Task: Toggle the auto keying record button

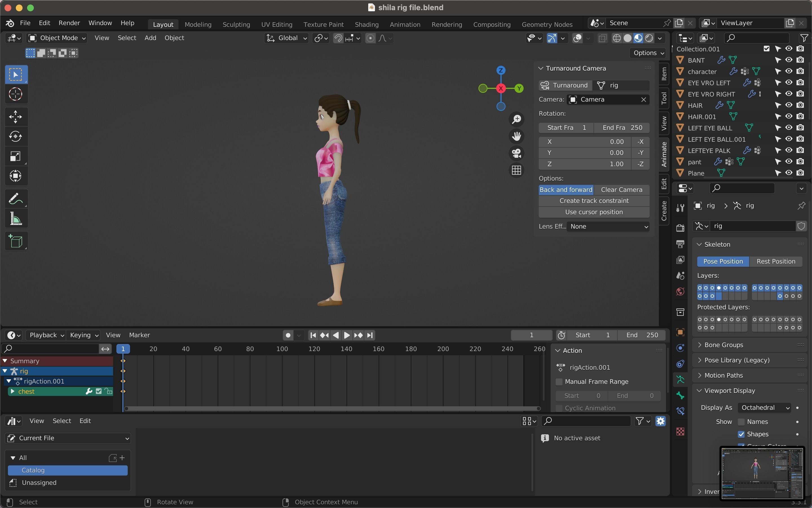Action: (x=288, y=335)
